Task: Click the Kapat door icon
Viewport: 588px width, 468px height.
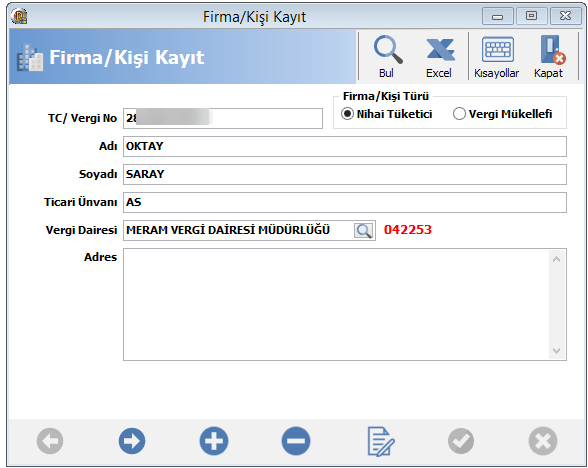Action: [x=549, y=56]
